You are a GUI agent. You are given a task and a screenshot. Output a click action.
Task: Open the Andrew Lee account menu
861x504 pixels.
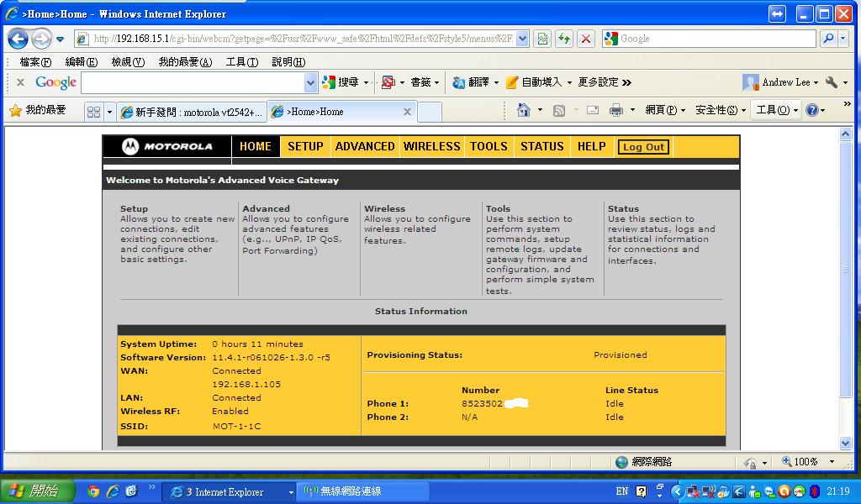pyautogui.click(x=780, y=82)
